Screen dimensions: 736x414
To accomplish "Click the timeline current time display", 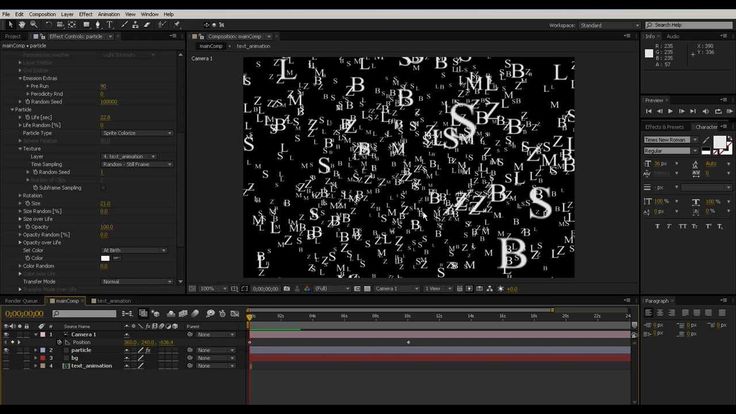I will click(x=24, y=314).
